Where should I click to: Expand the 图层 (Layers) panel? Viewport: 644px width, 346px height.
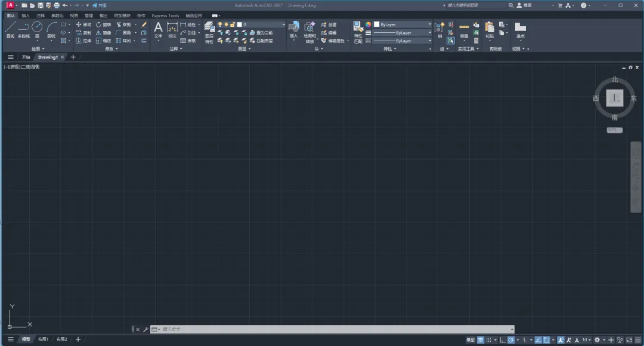click(x=244, y=48)
